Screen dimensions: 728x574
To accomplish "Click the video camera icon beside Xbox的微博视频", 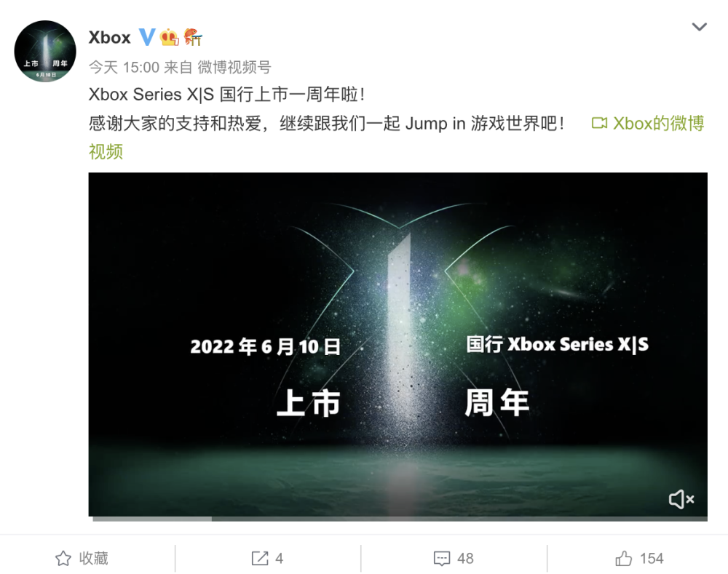I will tap(599, 124).
